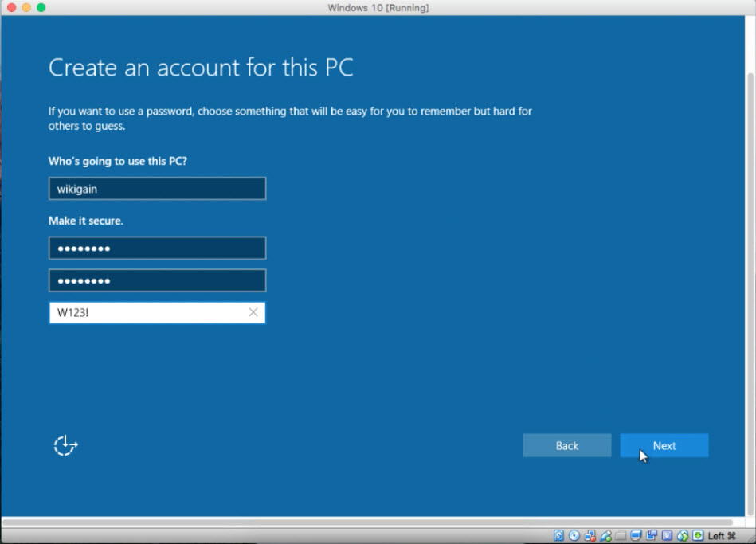The height and width of the screenshot is (544, 756).
Task: Click keyboard capture green arrow indicator
Action: pos(698,535)
